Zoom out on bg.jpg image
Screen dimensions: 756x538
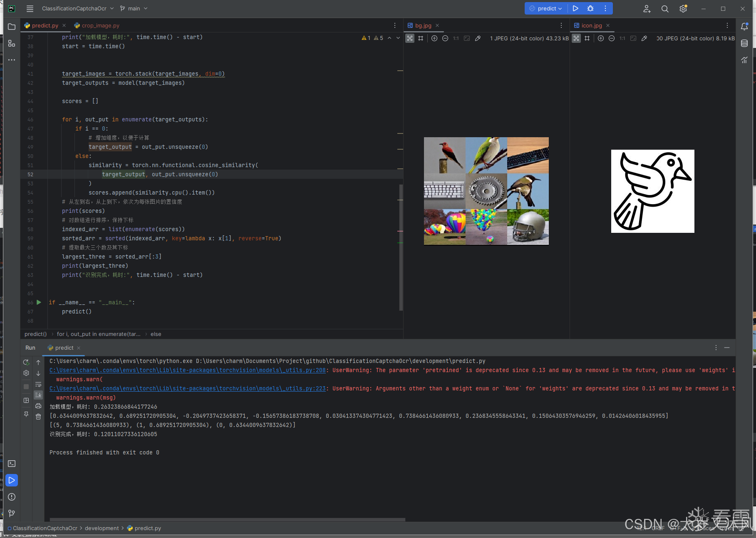(x=445, y=38)
